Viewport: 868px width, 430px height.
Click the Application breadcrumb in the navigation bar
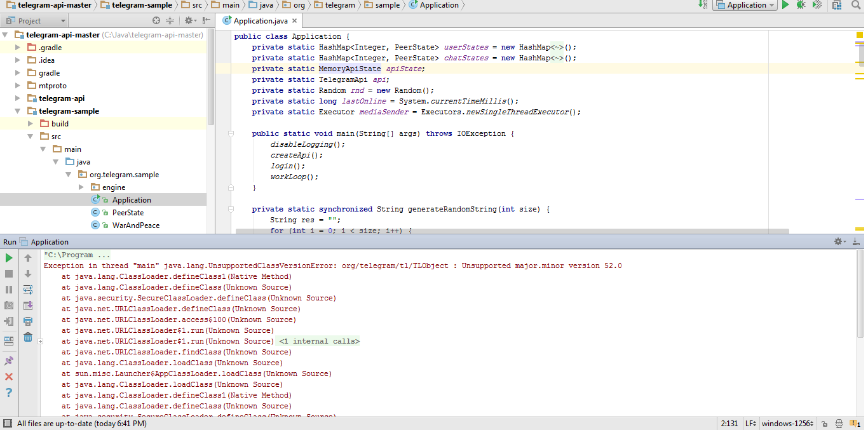pyautogui.click(x=434, y=5)
